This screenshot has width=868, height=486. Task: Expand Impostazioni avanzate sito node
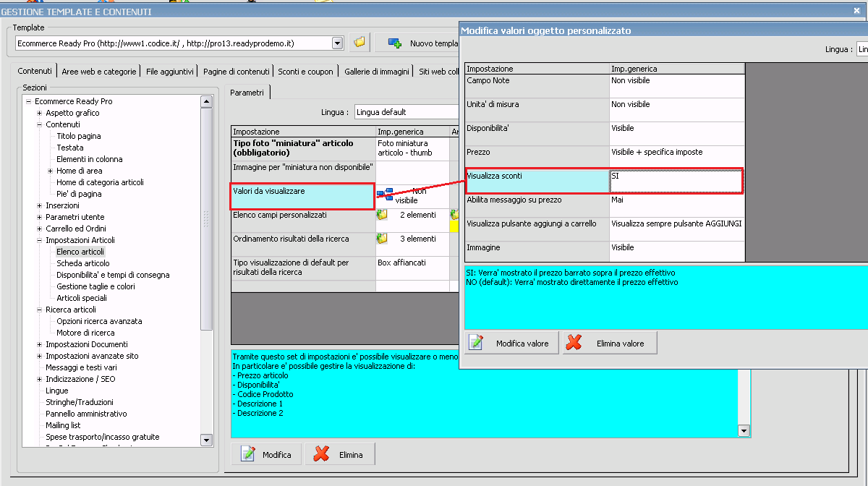pos(39,356)
